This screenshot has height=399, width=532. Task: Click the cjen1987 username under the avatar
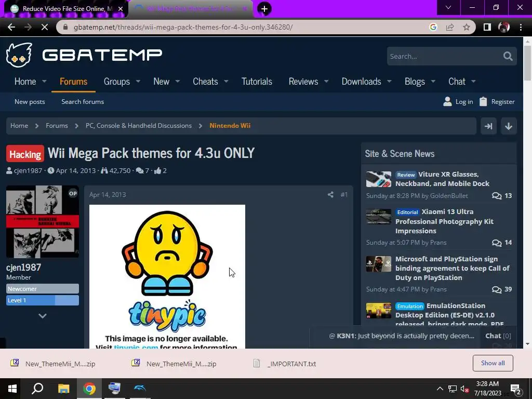click(x=23, y=268)
